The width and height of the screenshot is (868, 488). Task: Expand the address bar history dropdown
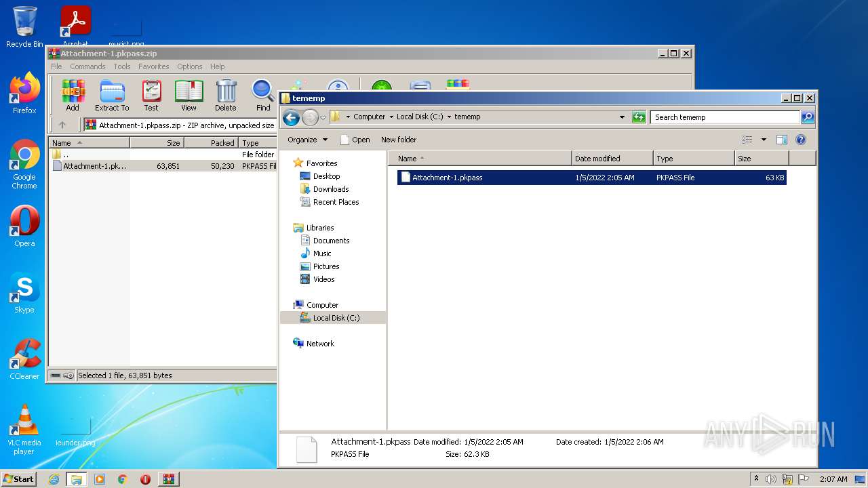[x=622, y=117]
